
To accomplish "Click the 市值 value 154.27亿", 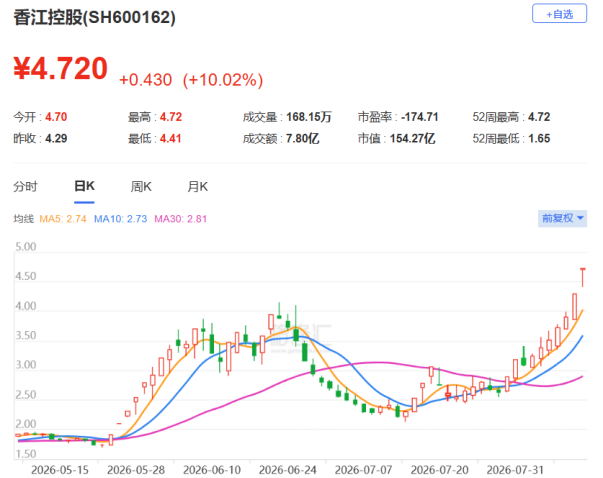I will [413, 138].
